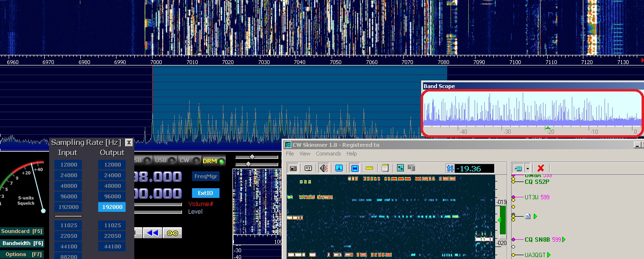Click the green triangle next to the document icon
The width and height of the screenshot is (644, 259).
(535, 216)
